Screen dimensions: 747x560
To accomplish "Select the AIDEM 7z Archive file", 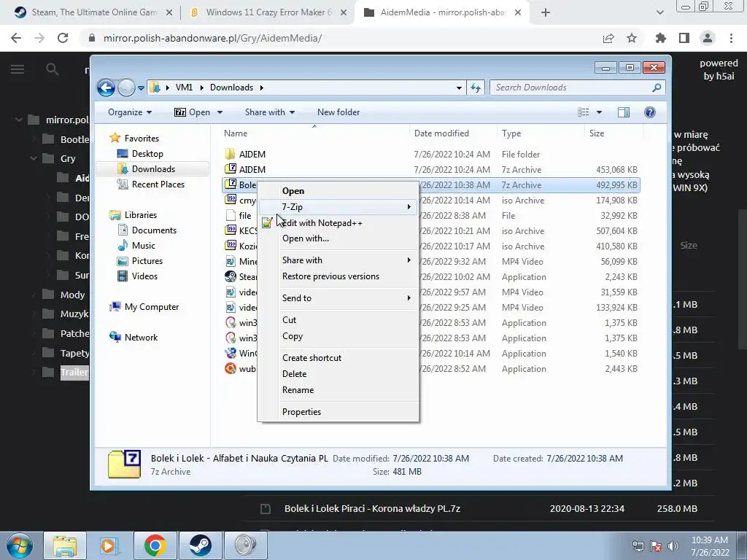I will coord(430,169).
